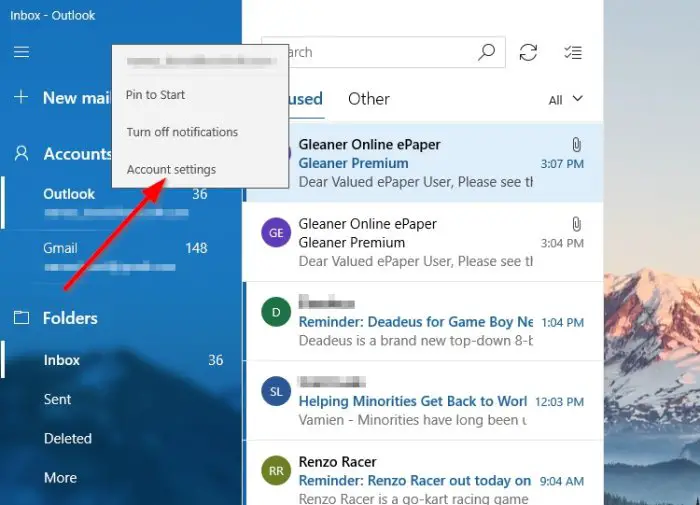Viewport: 700px width, 505px height.
Task: Show More folders
Action: click(x=121, y=478)
